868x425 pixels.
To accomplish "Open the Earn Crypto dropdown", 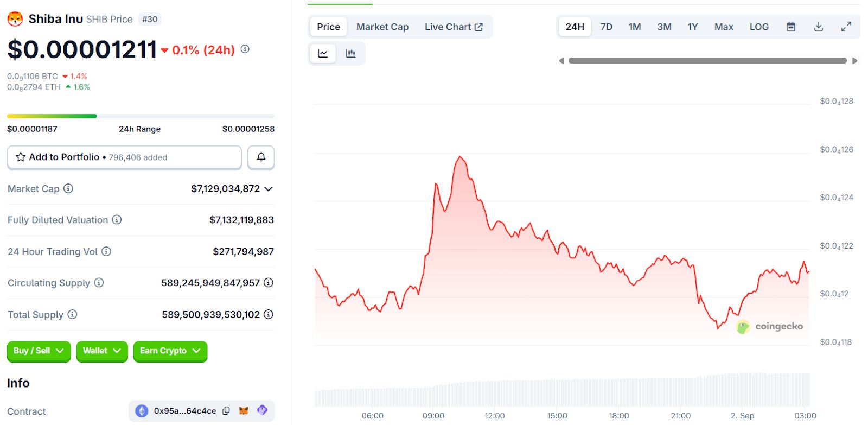I will point(170,351).
